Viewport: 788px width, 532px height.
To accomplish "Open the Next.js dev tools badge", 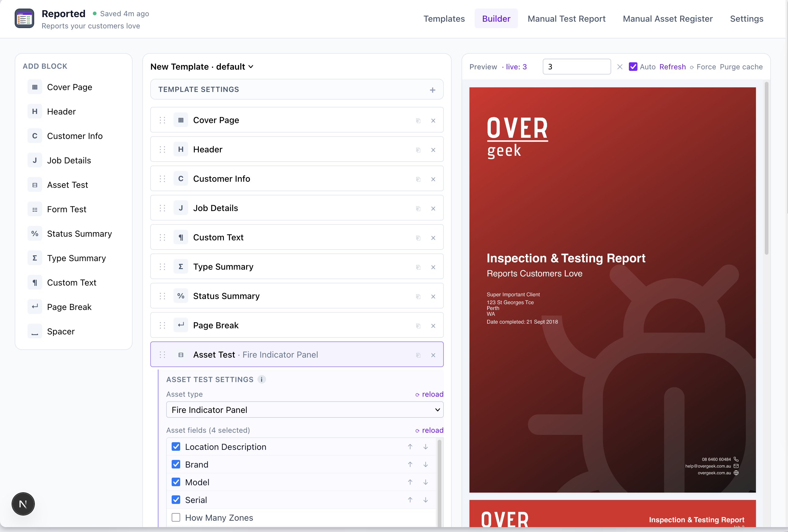I will click(23, 504).
